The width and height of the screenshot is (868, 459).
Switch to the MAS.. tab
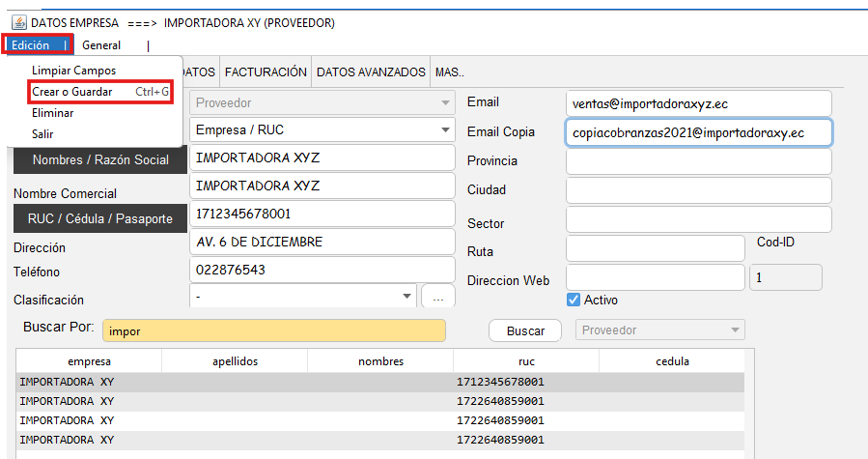(x=449, y=72)
